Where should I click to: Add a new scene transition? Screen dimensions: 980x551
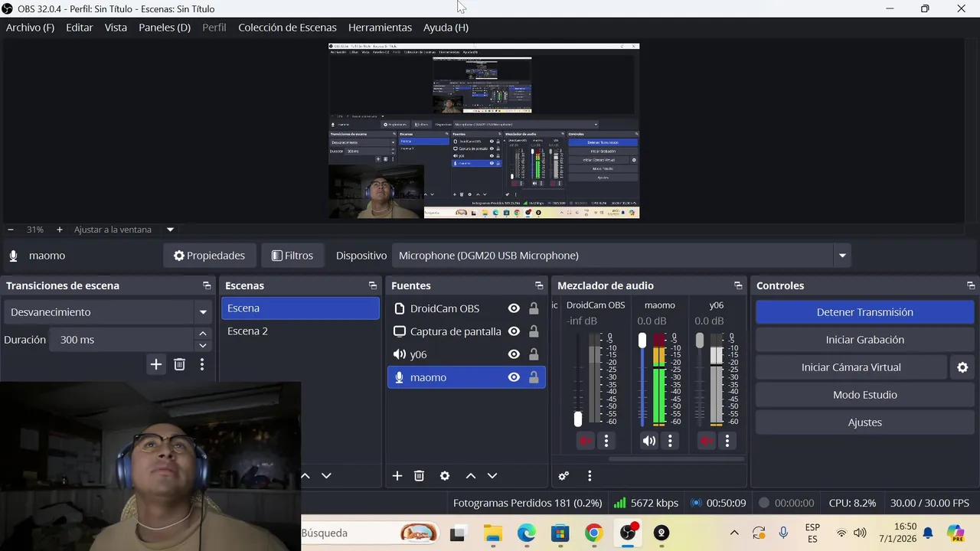click(x=156, y=365)
